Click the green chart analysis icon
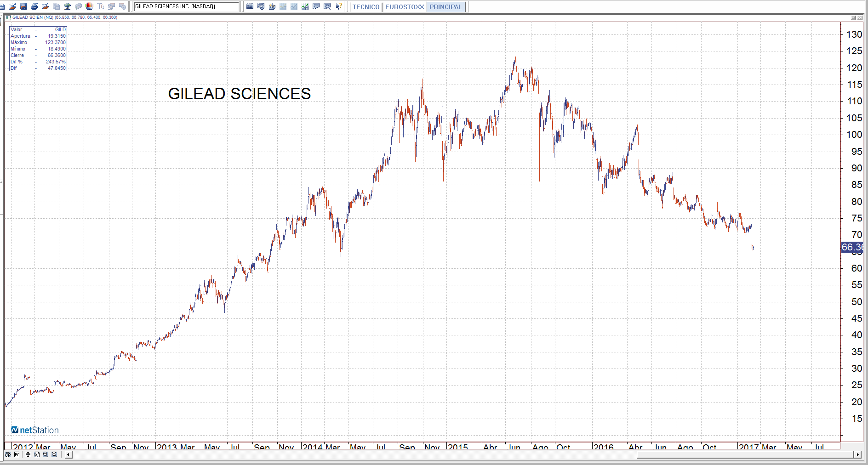868x465 pixels. pos(305,6)
